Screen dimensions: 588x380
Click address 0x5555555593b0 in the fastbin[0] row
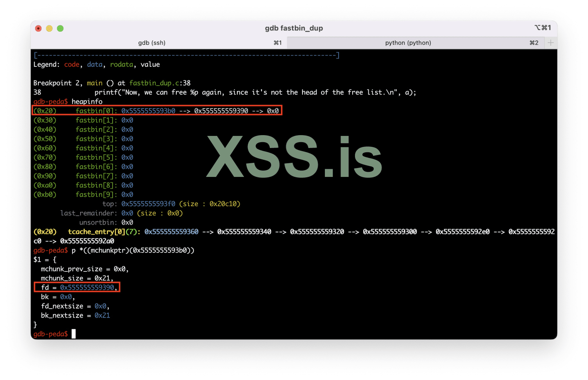[148, 111]
